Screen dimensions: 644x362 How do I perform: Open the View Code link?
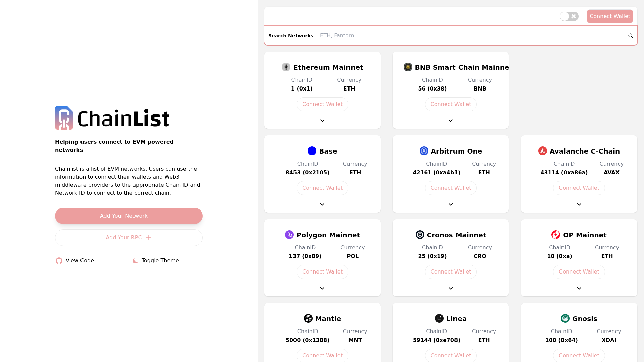75,261
